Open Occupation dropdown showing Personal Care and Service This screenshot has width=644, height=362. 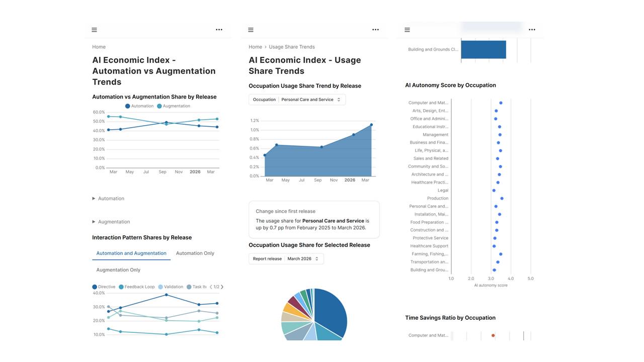tap(297, 100)
